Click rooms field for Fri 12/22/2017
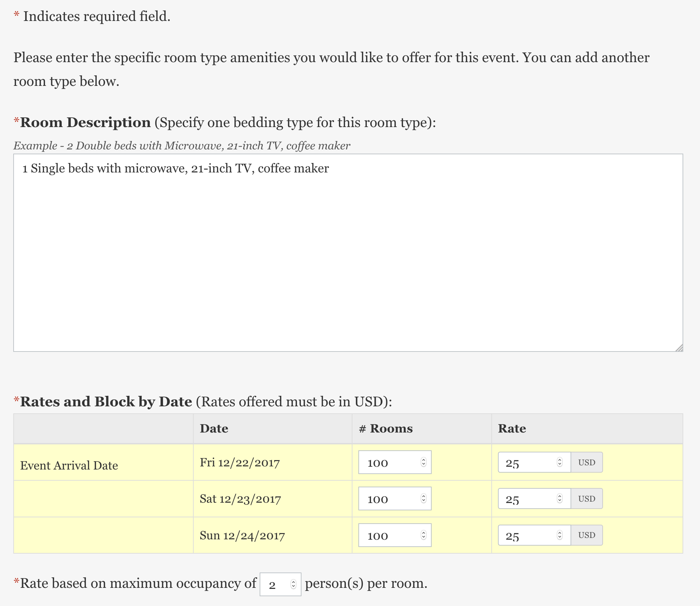Screen dimensions: 700x606 tap(387, 462)
